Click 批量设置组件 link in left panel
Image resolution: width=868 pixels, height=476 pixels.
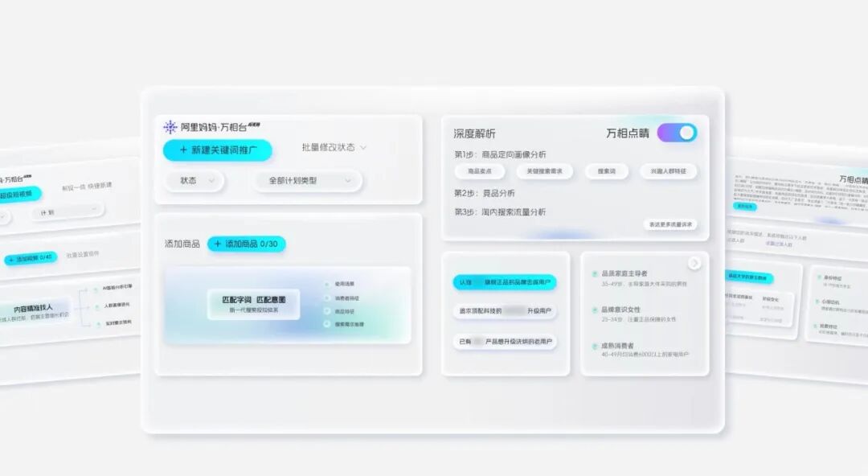[x=83, y=254]
